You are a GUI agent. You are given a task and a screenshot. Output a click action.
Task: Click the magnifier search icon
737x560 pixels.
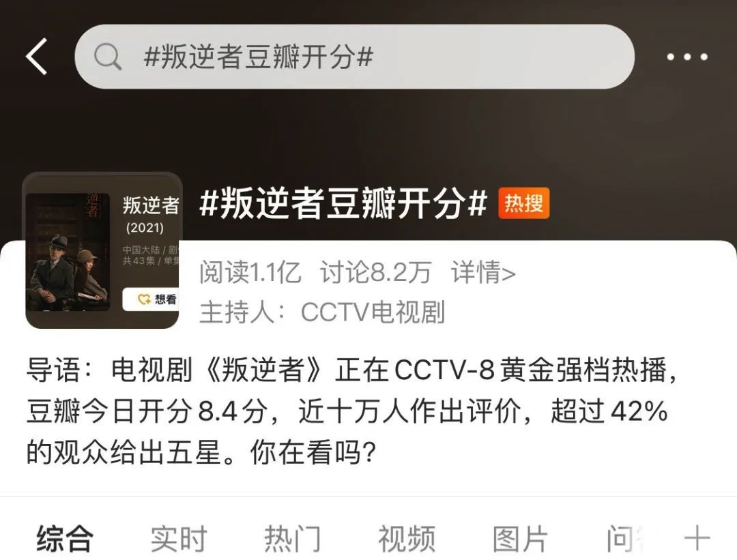pyautogui.click(x=108, y=57)
